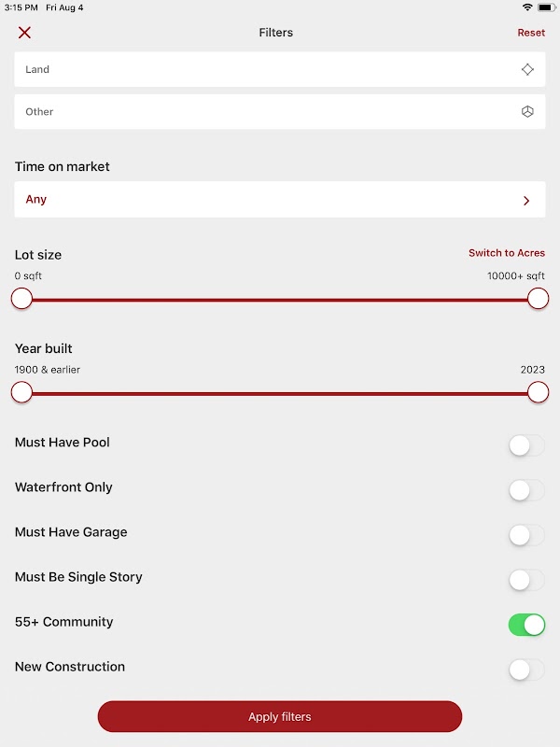Screen dimensions: 560x747
Task: Reset all filters
Action: 531,33
